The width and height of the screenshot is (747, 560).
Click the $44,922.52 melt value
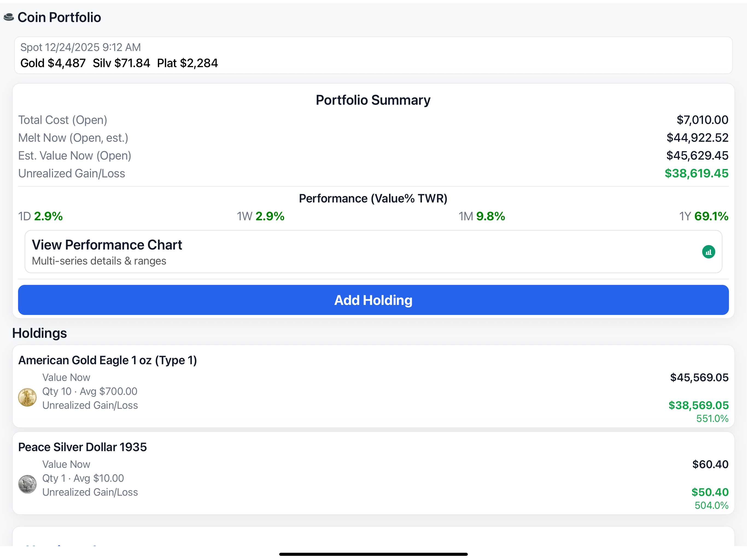[697, 138]
